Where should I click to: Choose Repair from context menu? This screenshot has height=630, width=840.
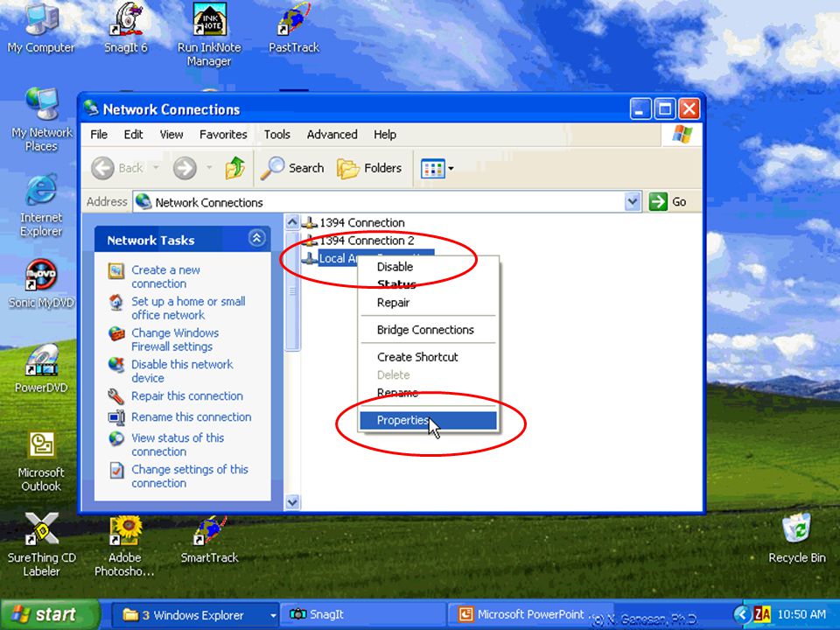click(x=428, y=303)
